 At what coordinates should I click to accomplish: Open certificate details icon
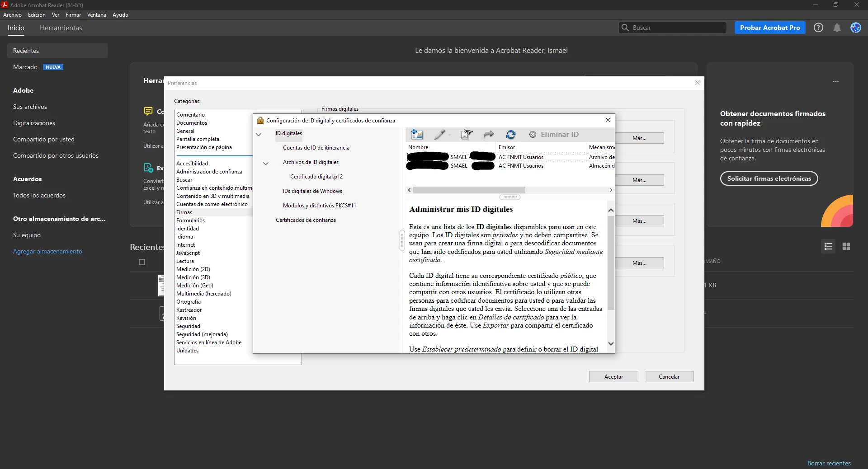[467, 134]
